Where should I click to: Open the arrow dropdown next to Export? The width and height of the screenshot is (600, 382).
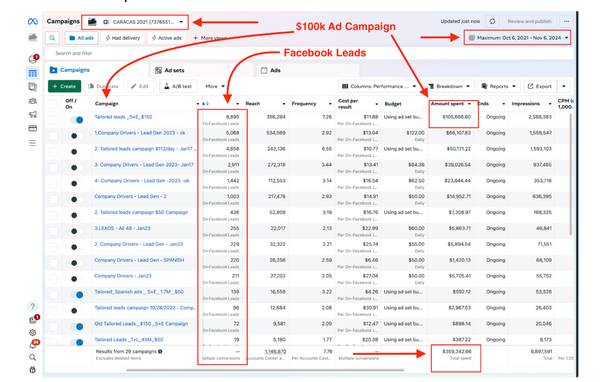pos(564,87)
